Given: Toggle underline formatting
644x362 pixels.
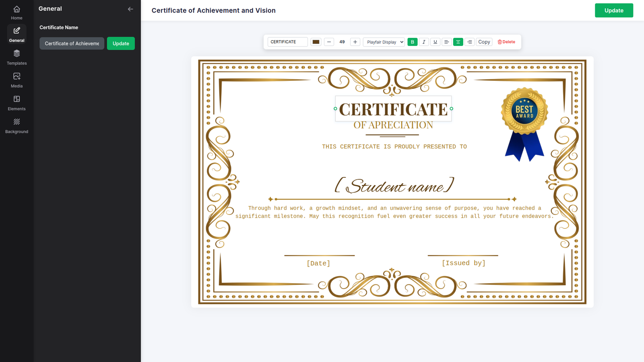Looking at the screenshot, I should (435, 42).
